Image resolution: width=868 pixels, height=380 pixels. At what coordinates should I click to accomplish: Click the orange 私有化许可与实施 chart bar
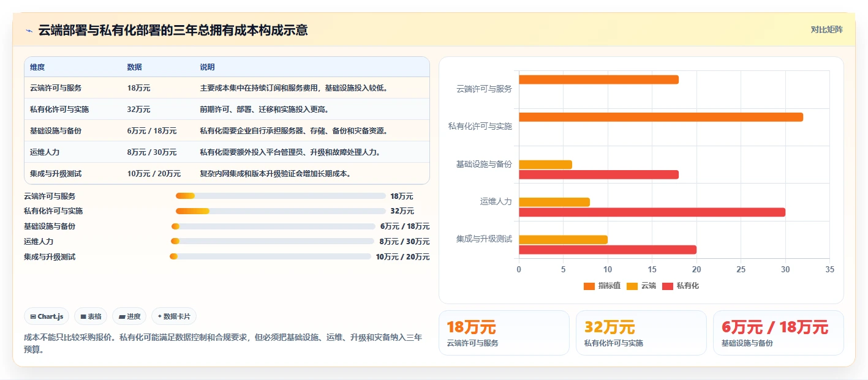click(x=661, y=117)
